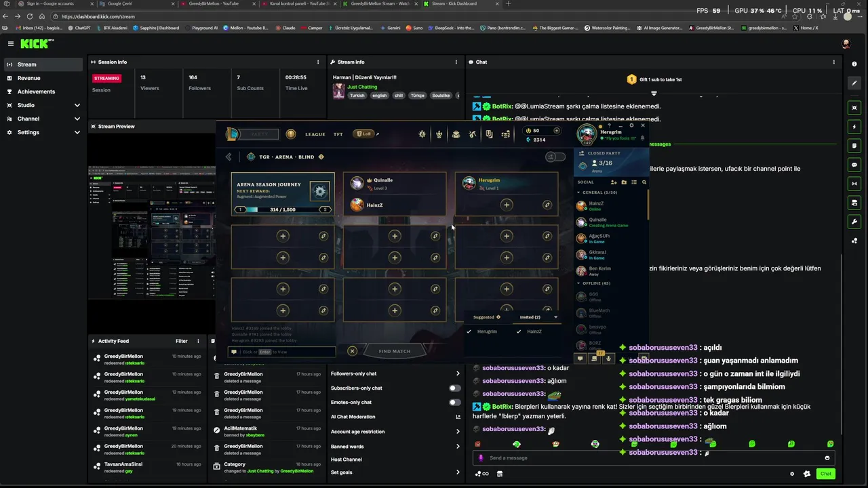Open the TFT tab in game client
868x488 pixels.
[x=338, y=134]
